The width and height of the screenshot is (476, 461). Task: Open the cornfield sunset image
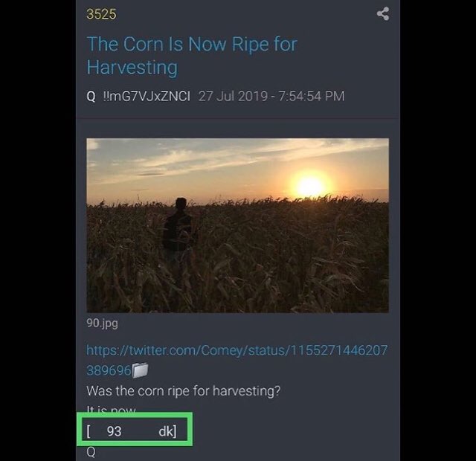237,225
